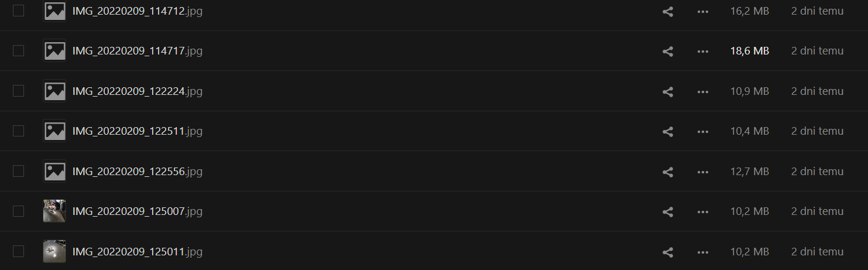Tick the checkbox next to IMG_20220209_122224.jpg
The image size is (868, 270).
(x=18, y=91)
